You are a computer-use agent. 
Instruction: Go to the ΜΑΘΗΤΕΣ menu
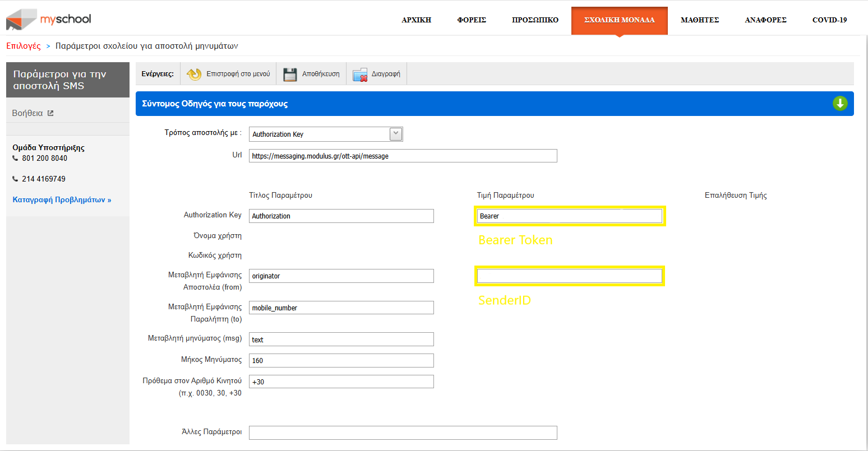(x=699, y=20)
